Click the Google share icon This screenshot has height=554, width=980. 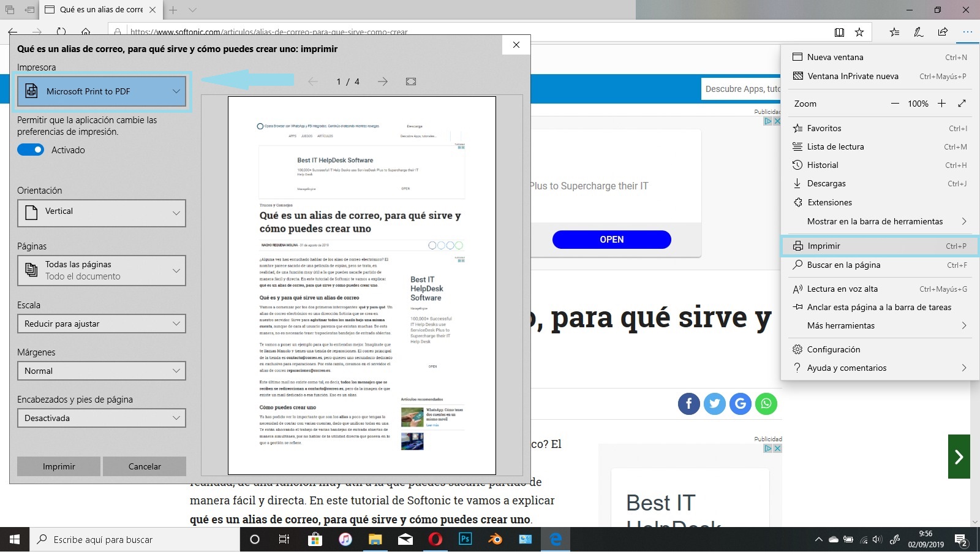[x=741, y=403]
